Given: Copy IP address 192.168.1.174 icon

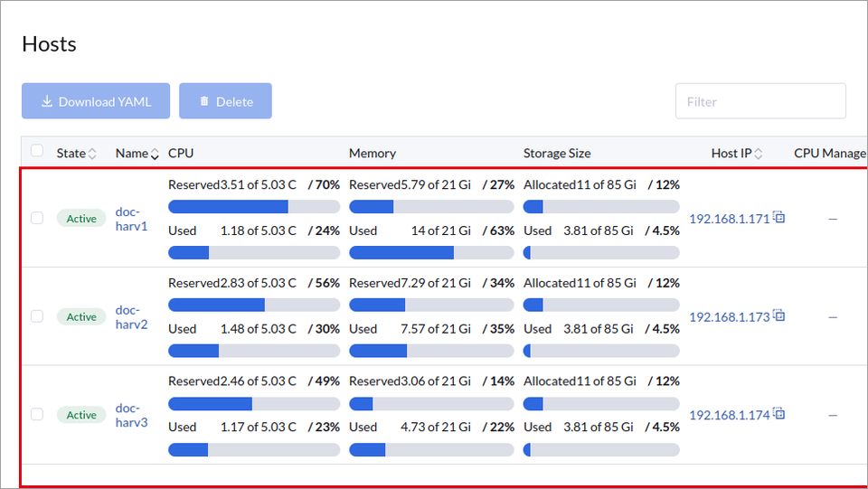Looking at the screenshot, I should click(x=779, y=413).
